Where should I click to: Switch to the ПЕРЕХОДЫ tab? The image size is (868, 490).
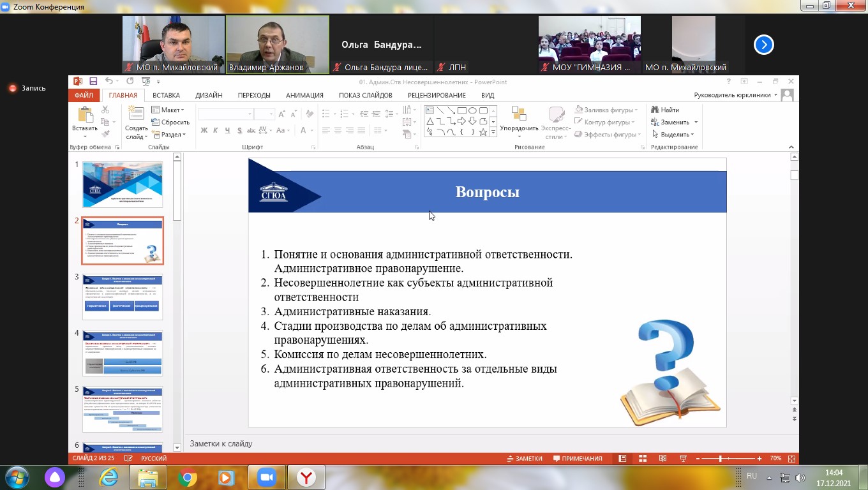coord(254,95)
